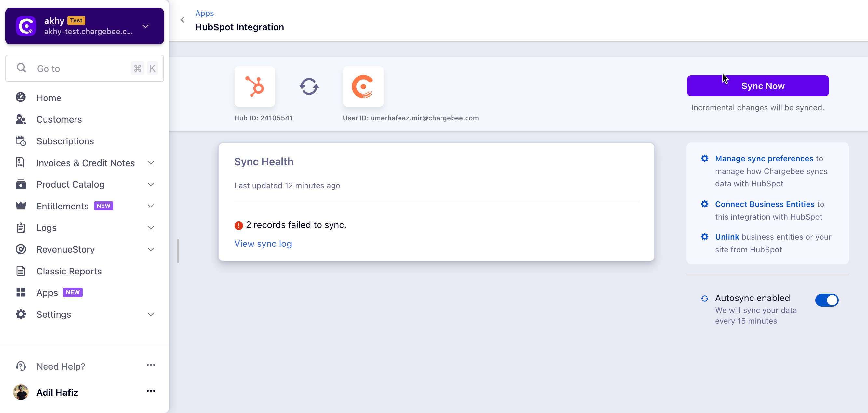This screenshot has width=868, height=413.
Task: Open Adil Hafiz three-dot options
Action: [151, 391]
